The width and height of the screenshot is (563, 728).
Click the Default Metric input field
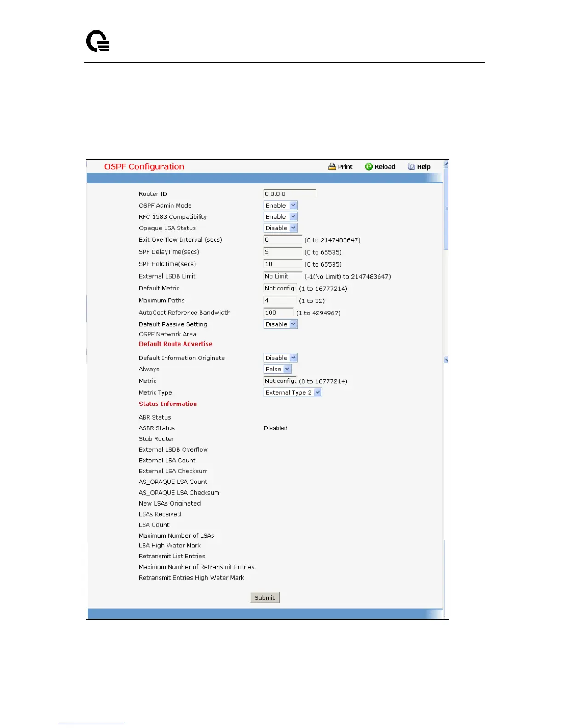tap(280, 288)
